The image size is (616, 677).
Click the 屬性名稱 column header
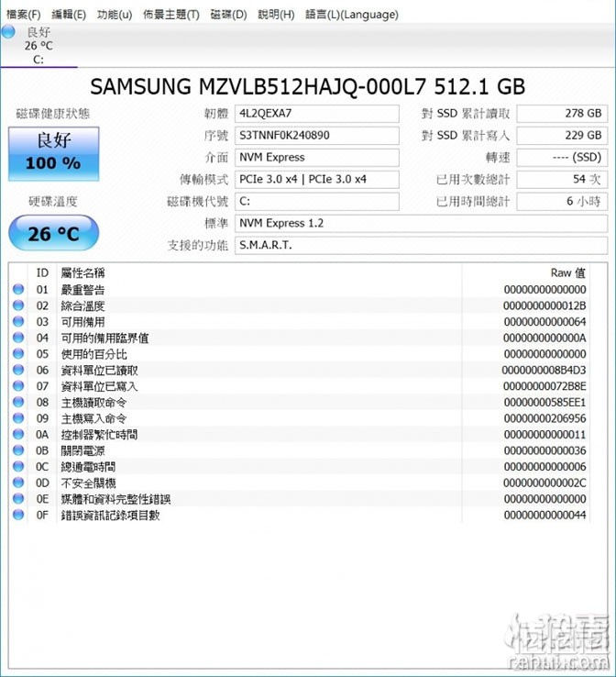(x=82, y=272)
